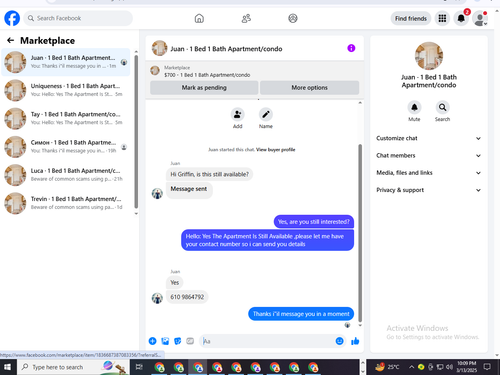Viewport: 500px width, 375px height.
Task: Open the apps grid menu icon
Action: (442, 18)
